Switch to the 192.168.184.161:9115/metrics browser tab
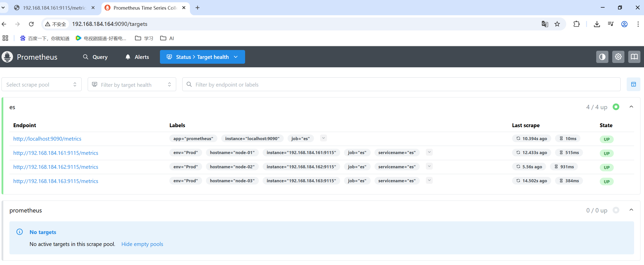This screenshot has height=265, width=644. click(54, 8)
